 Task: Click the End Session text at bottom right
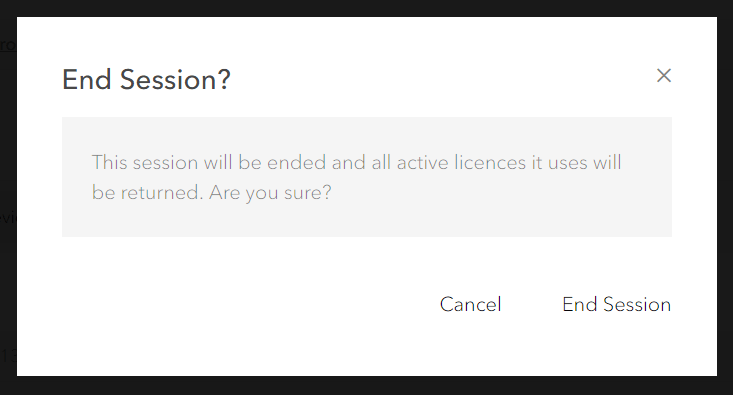pos(617,304)
